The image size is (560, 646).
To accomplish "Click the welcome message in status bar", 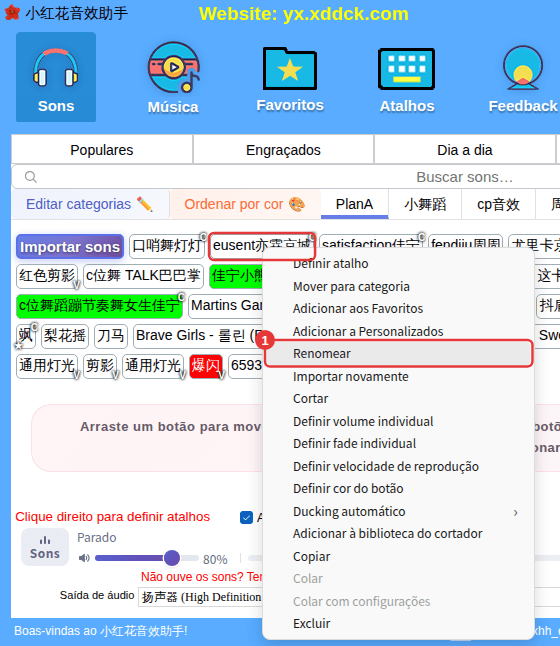I will click(101, 631).
